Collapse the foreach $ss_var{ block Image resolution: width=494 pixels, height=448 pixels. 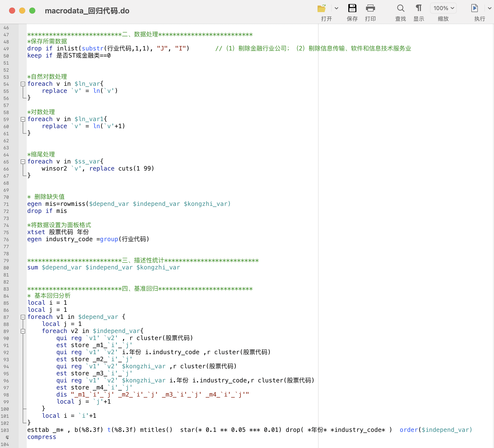[x=23, y=162]
